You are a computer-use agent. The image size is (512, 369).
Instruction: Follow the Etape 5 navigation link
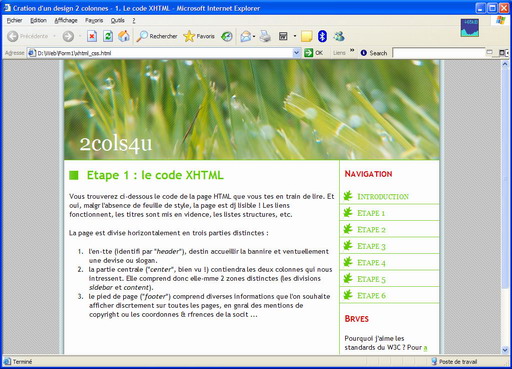tap(371, 279)
